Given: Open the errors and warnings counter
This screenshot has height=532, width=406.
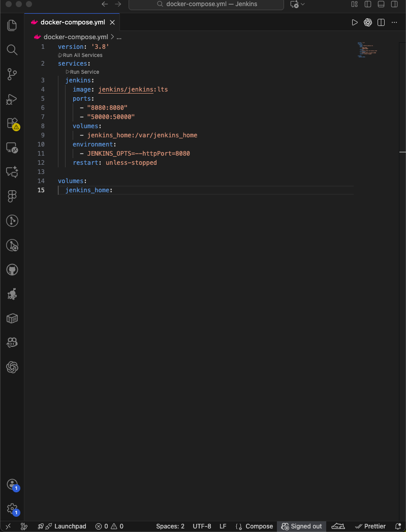Looking at the screenshot, I should (109, 526).
